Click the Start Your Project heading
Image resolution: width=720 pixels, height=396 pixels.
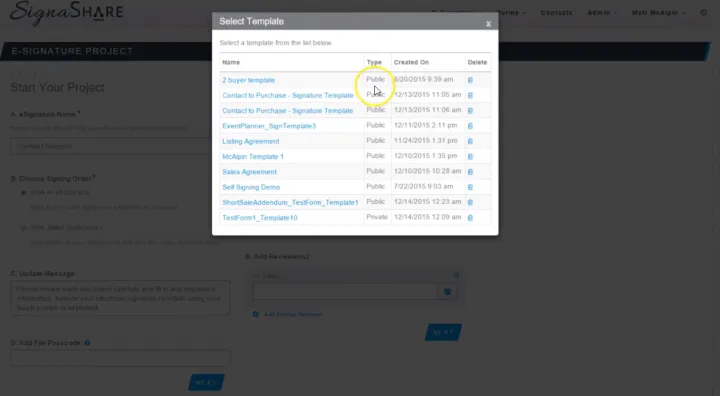point(57,87)
